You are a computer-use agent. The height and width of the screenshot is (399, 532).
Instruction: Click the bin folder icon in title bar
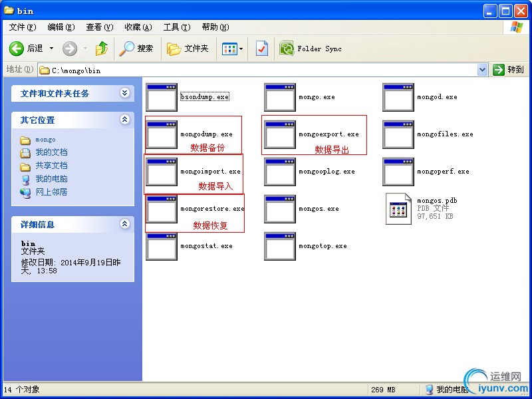(x=9, y=11)
